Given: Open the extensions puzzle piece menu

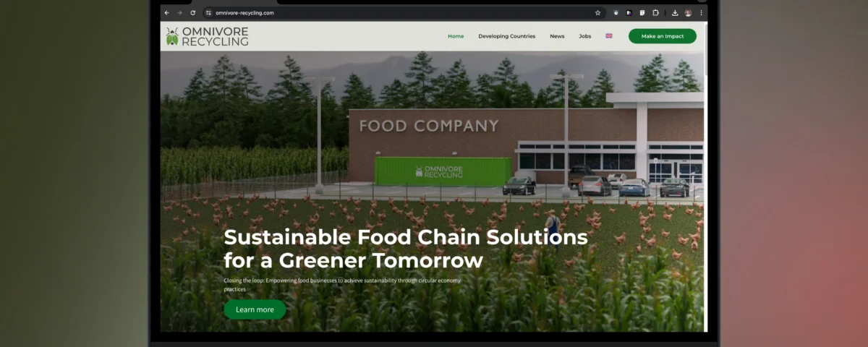Looking at the screenshot, I should 656,12.
